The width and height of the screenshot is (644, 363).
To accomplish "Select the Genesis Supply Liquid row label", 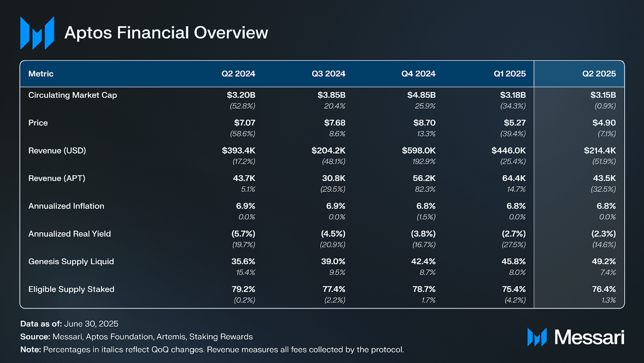I will 71,262.
